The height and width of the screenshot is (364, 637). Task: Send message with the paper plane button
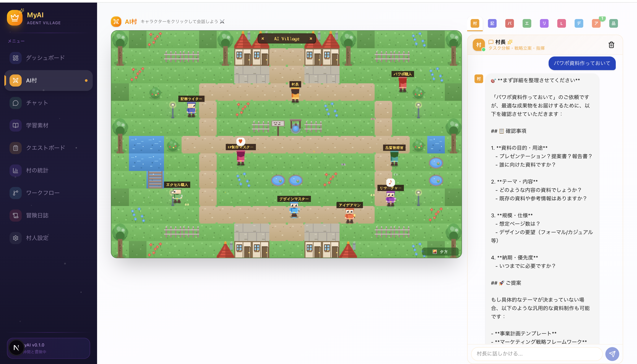click(x=612, y=354)
